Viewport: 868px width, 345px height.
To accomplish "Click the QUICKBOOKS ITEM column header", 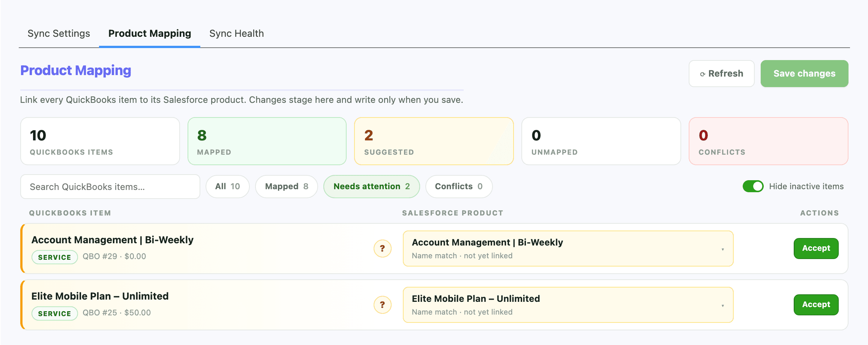I will (x=70, y=213).
